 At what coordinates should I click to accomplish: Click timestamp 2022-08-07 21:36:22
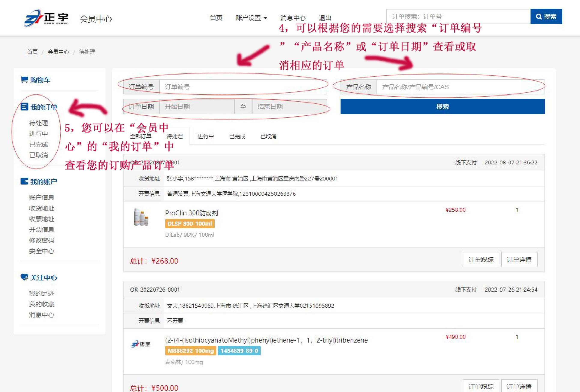click(511, 162)
